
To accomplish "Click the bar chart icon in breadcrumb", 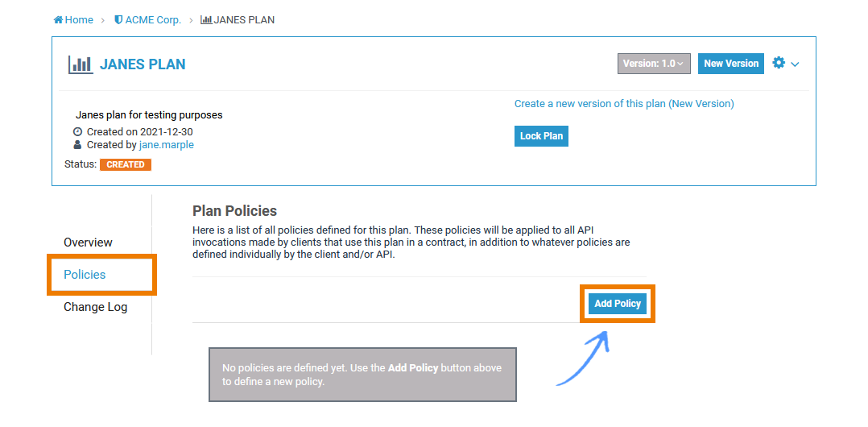I will coord(206,20).
